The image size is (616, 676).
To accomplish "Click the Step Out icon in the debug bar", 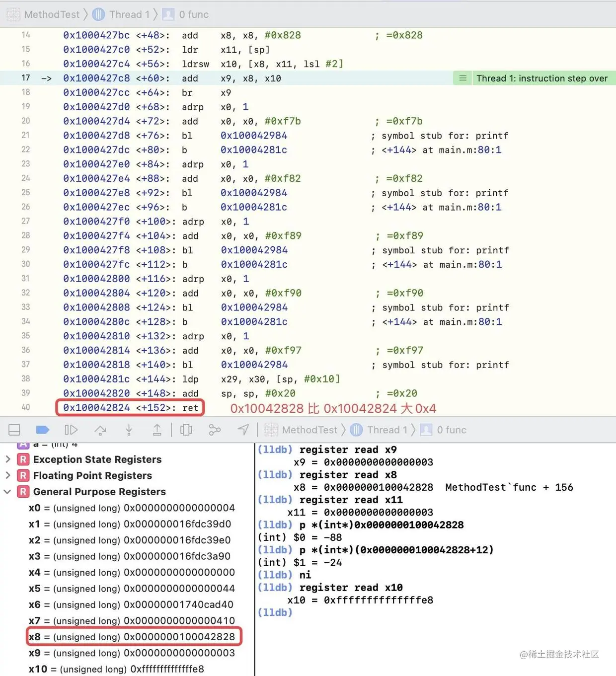I will point(157,430).
